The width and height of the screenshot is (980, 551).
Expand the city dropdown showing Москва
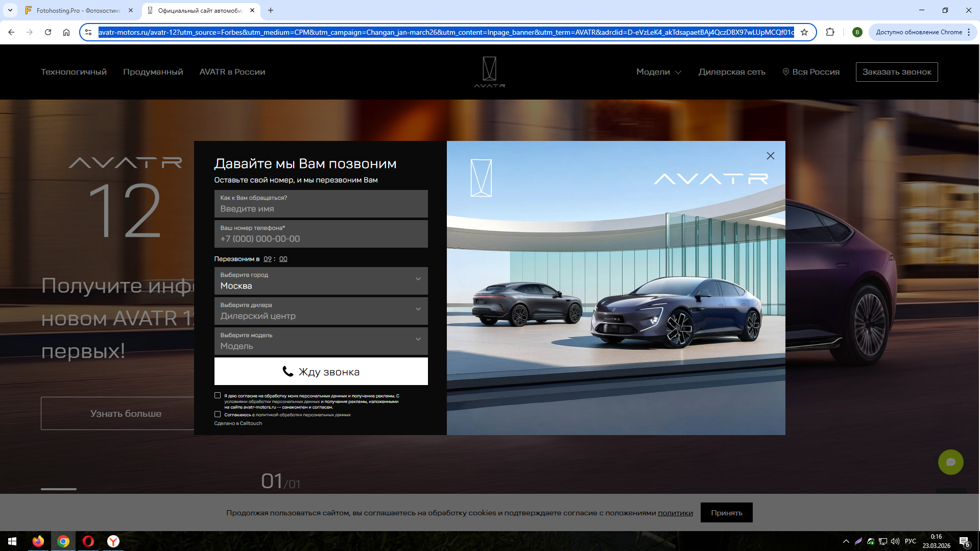(x=321, y=281)
